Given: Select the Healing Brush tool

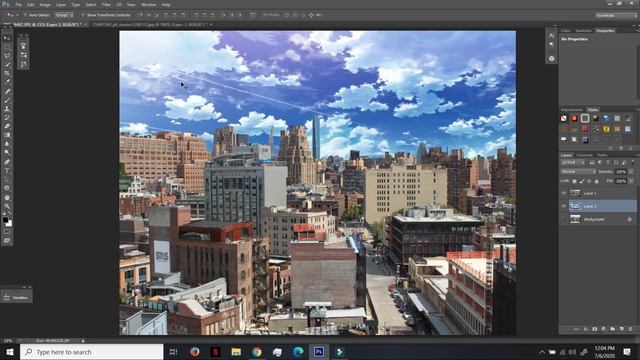Looking at the screenshot, I should (7, 91).
